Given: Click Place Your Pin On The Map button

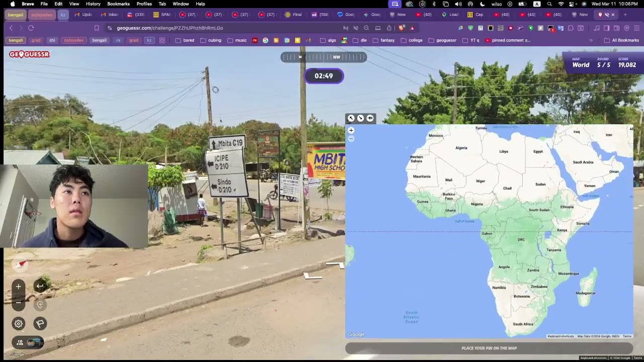Looking at the screenshot, I should coord(489,348).
